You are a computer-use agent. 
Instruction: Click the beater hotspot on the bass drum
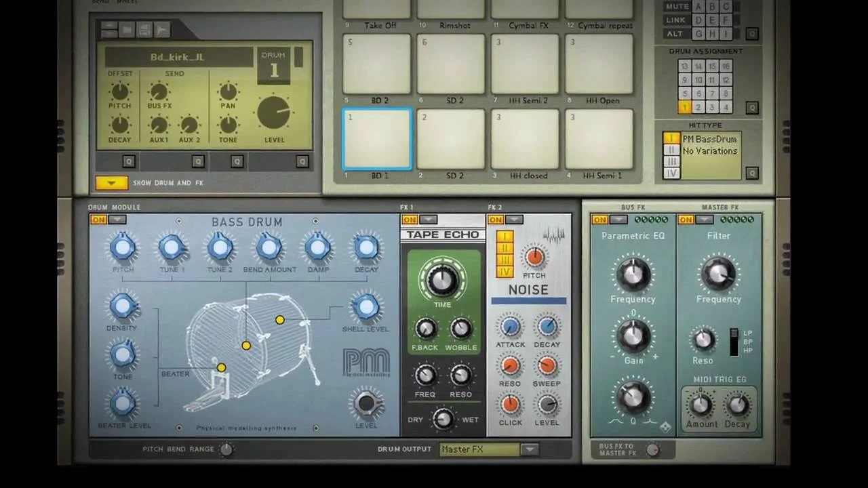(x=221, y=367)
